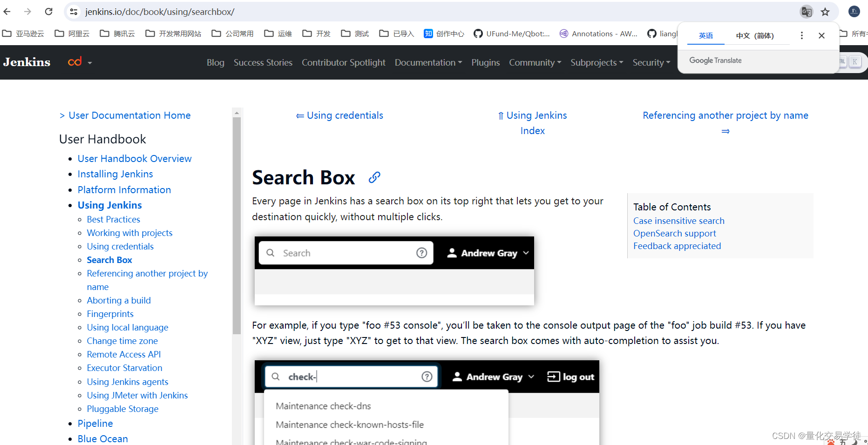Open the 阿里云 bookmark folder

pyautogui.click(x=72, y=34)
